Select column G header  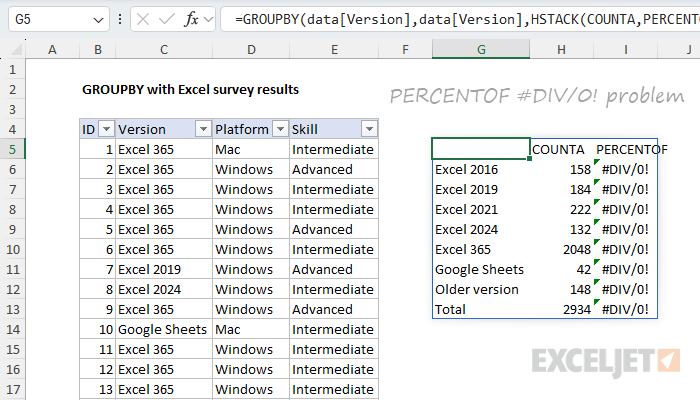click(x=481, y=50)
